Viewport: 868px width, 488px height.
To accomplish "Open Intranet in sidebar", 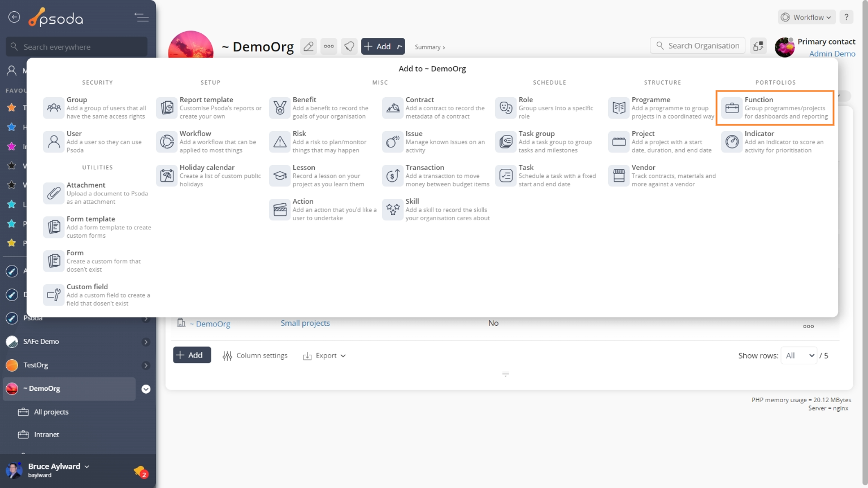I will click(x=46, y=434).
